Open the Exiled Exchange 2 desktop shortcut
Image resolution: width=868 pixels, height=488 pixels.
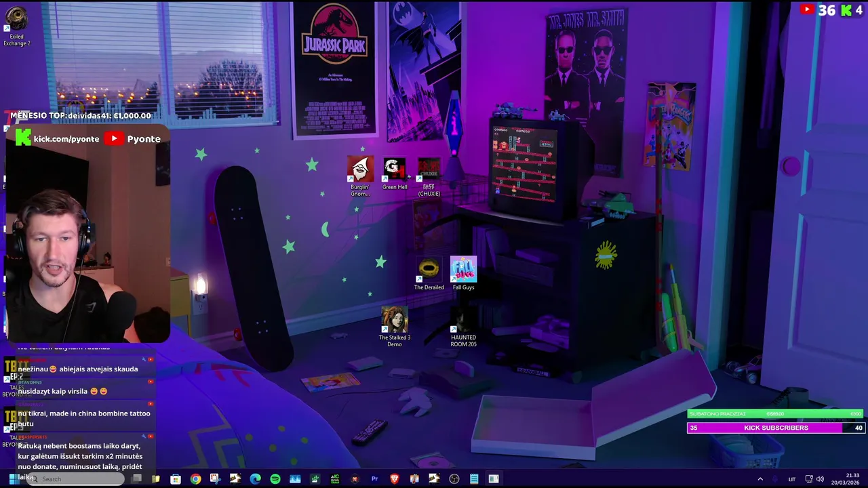(16, 27)
